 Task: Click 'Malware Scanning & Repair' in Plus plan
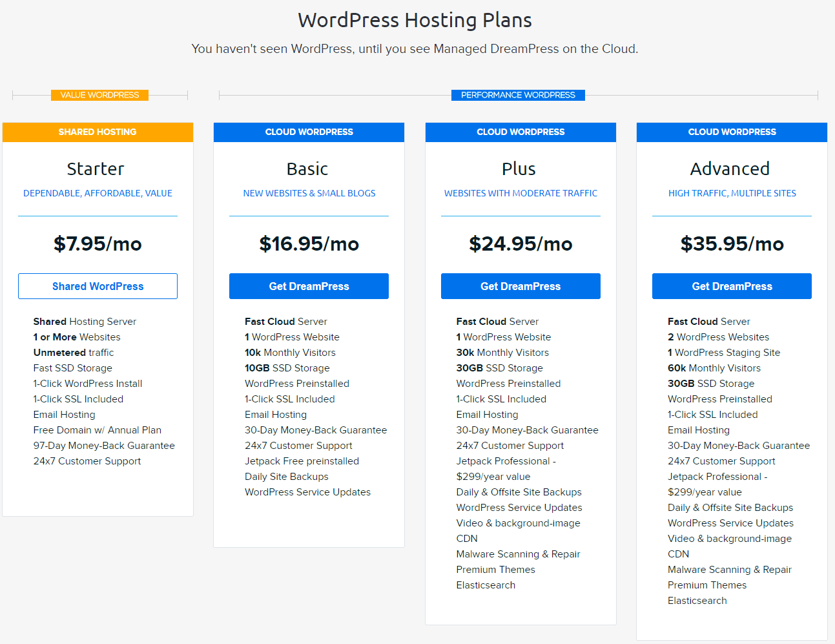(518, 554)
